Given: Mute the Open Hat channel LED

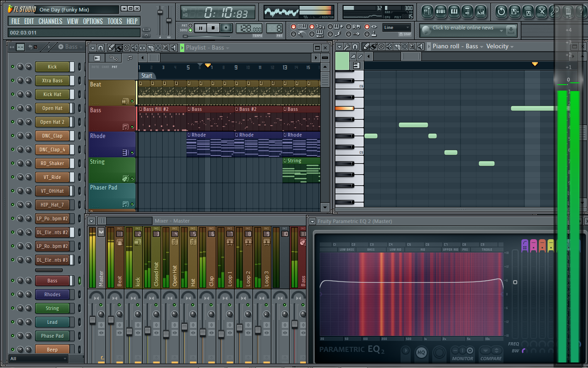Looking at the screenshot, I should [13, 108].
